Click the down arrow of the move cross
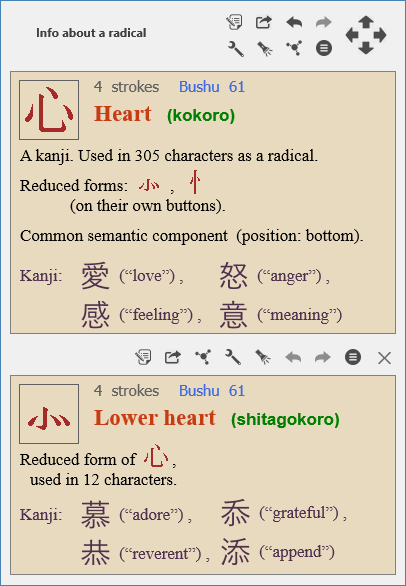 pyautogui.click(x=366, y=49)
